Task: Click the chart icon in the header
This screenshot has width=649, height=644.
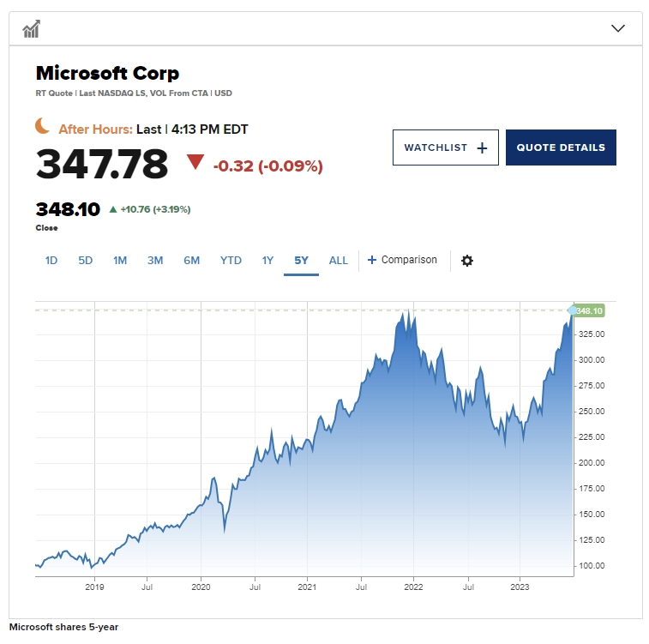Action: 32,29
